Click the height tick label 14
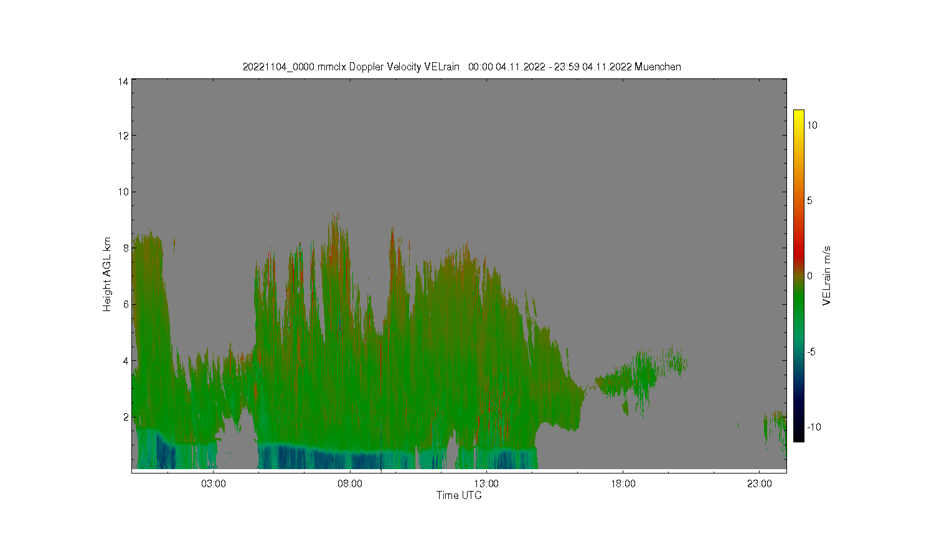This screenshot has width=934, height=560. [x=123, y=82]
